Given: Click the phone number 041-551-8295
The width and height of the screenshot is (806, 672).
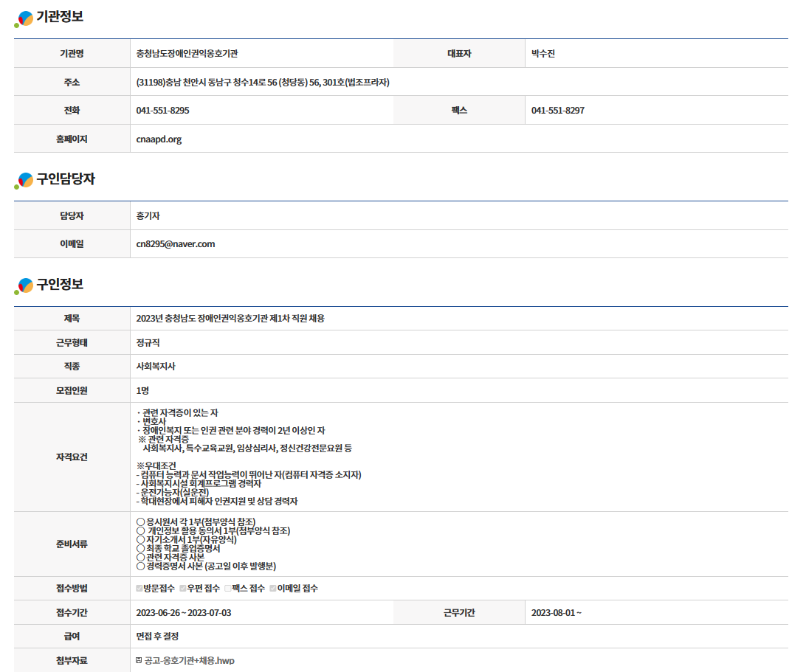Looking at the screenshot, I should tap(162, 111).
